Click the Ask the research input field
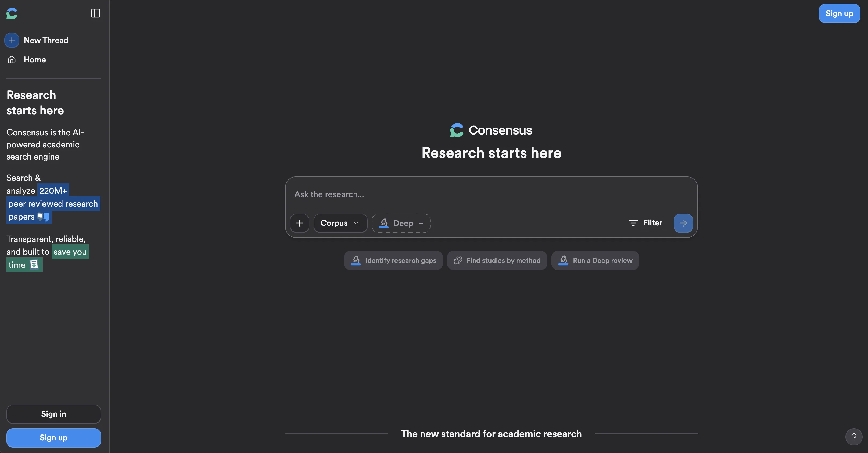Image resolution: width=868 pixels, height=453 pixels. coord(491,194)
